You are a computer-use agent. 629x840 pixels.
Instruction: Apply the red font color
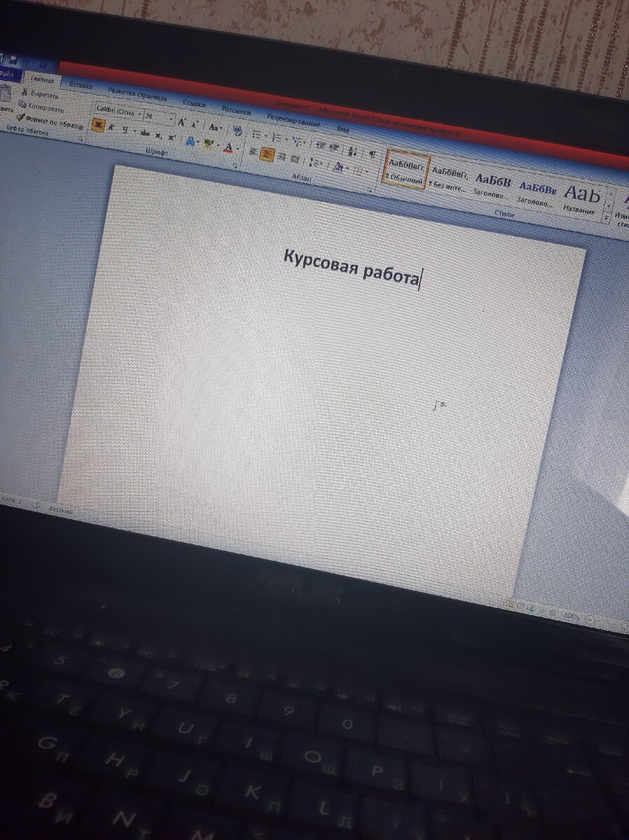[x=227, y=148]
